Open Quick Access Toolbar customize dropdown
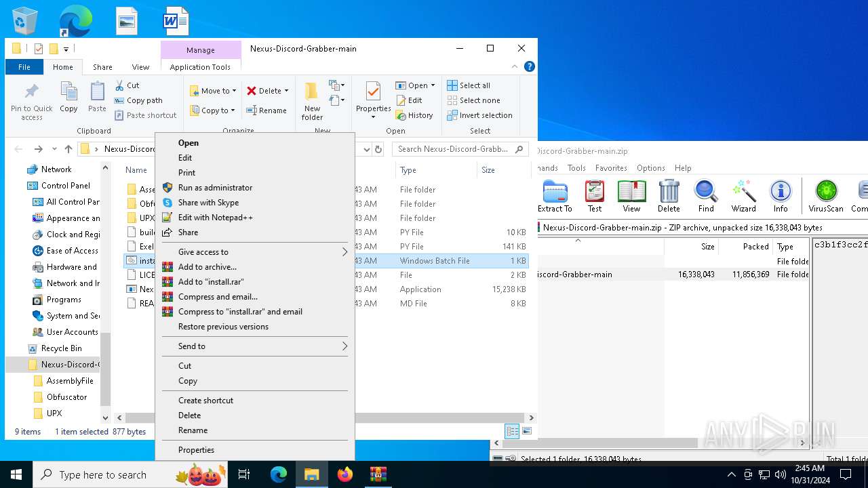The height and width of the screenshot is (488, 868). pos(66,49)
